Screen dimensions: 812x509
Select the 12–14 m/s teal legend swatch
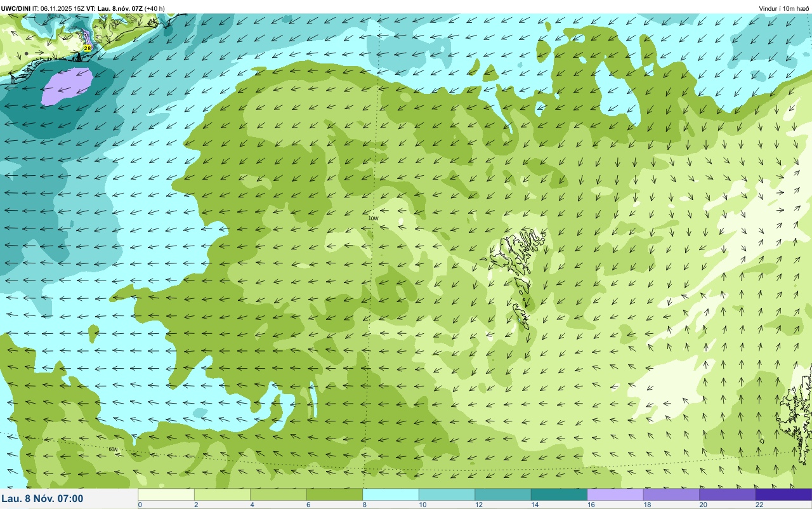click(503, 494)
